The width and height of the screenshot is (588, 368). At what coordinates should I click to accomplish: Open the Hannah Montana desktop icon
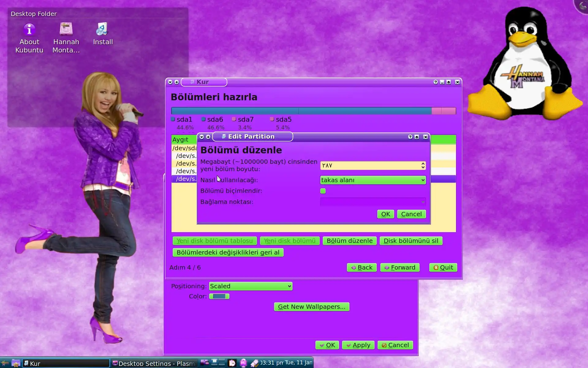tap(66, 30)
